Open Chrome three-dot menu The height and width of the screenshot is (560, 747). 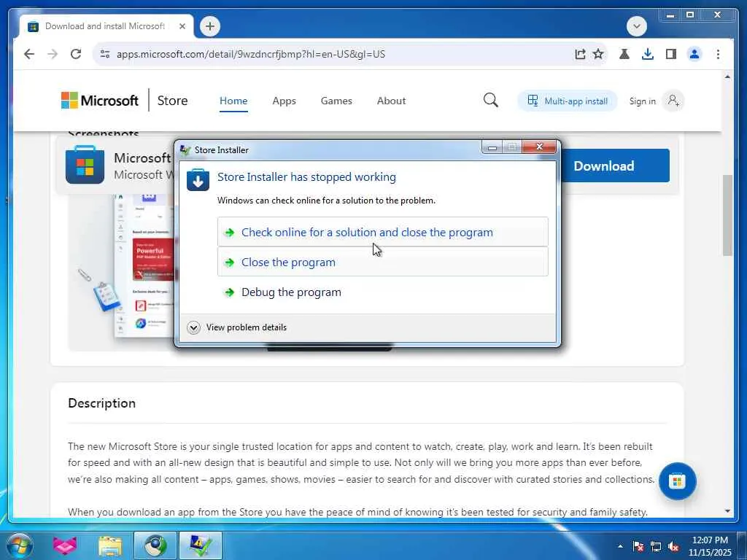(x=718, y=54)
